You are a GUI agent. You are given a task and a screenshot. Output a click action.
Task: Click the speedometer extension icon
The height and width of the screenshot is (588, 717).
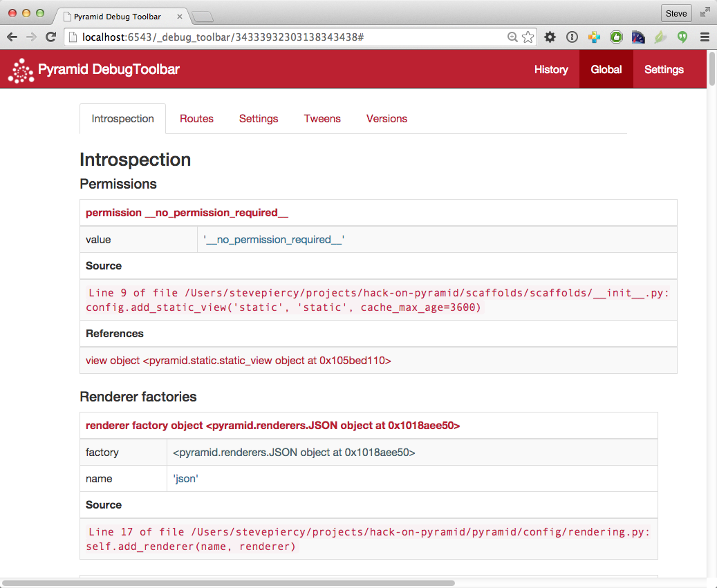pos(638,37)
